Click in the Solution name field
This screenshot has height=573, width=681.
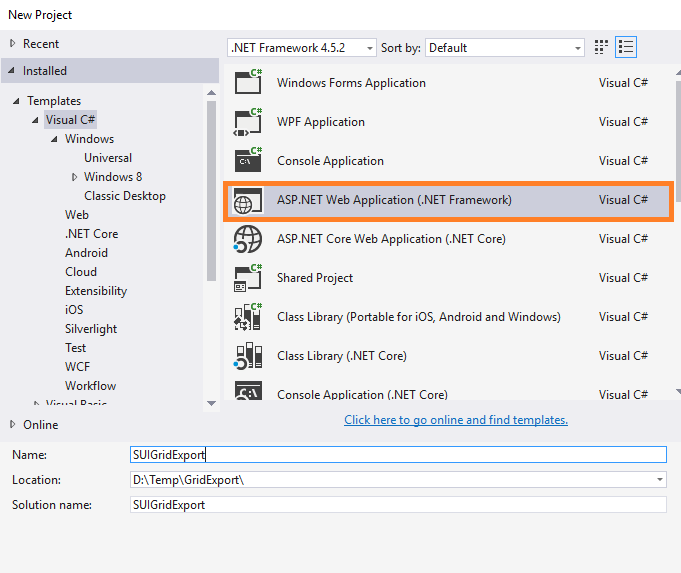click(398, 505)
